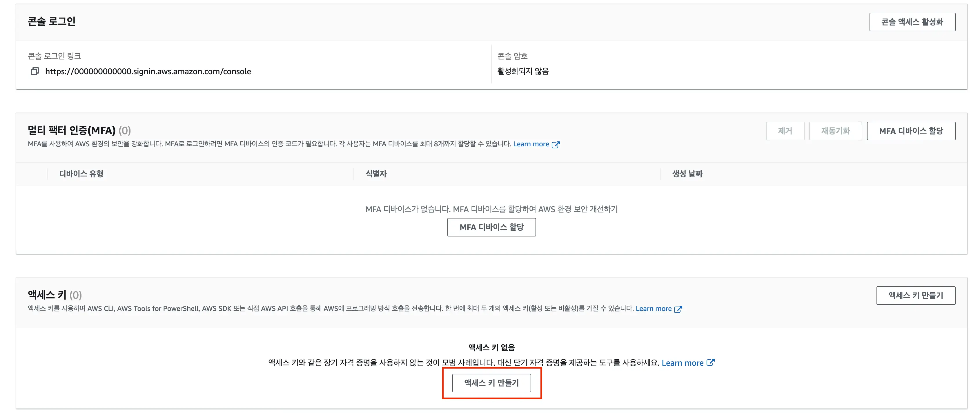980x419 pixels.
Task: Open external link icon in MFA description
Action: click(556, 145)
